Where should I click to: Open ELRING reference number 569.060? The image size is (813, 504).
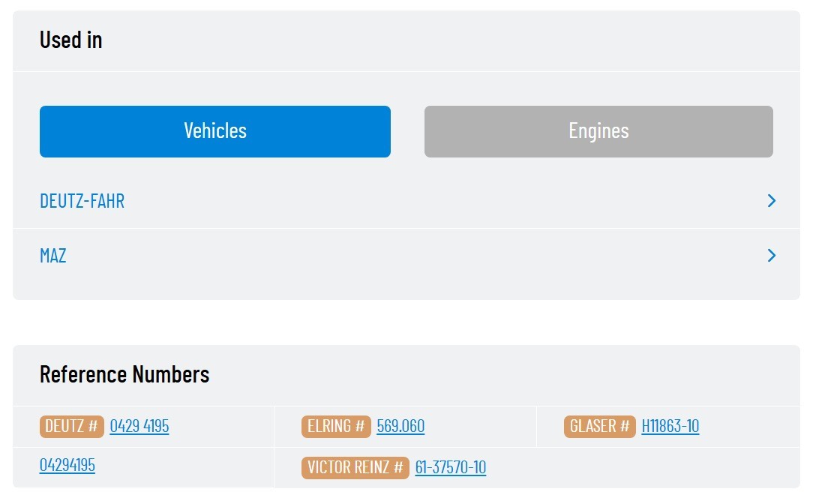pos(400,426)
